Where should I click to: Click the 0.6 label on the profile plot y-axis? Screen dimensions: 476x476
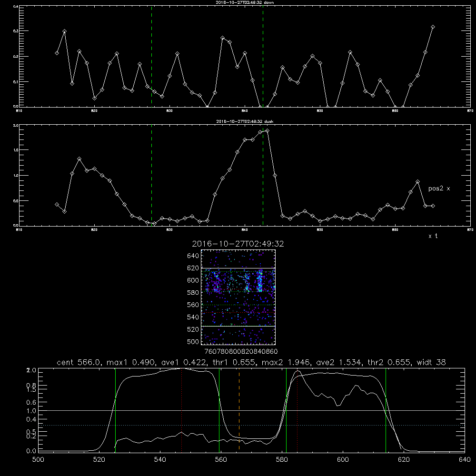[31, 402]
